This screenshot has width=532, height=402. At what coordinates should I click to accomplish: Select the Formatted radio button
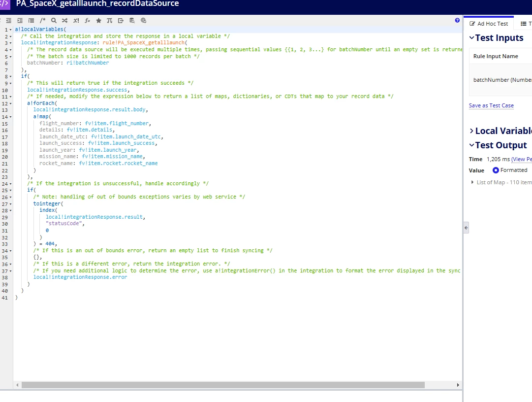tap(496, 170)
